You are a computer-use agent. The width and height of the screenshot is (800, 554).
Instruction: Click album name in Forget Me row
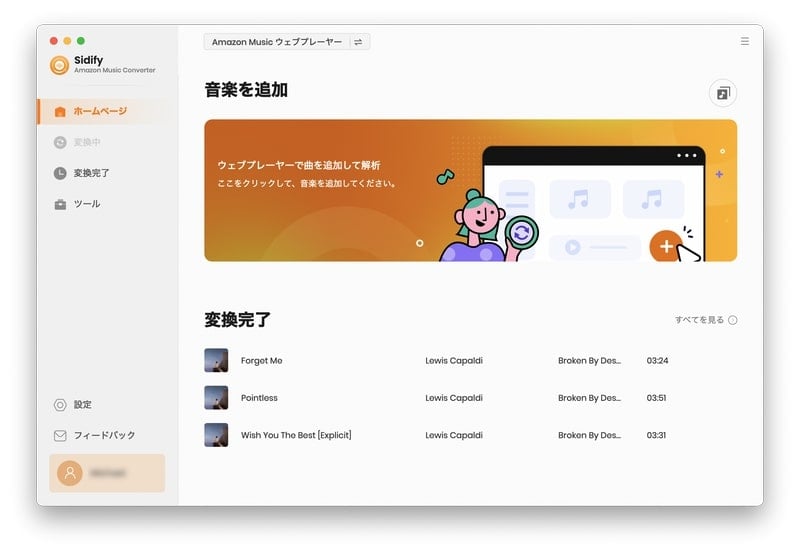coord(589,361)
